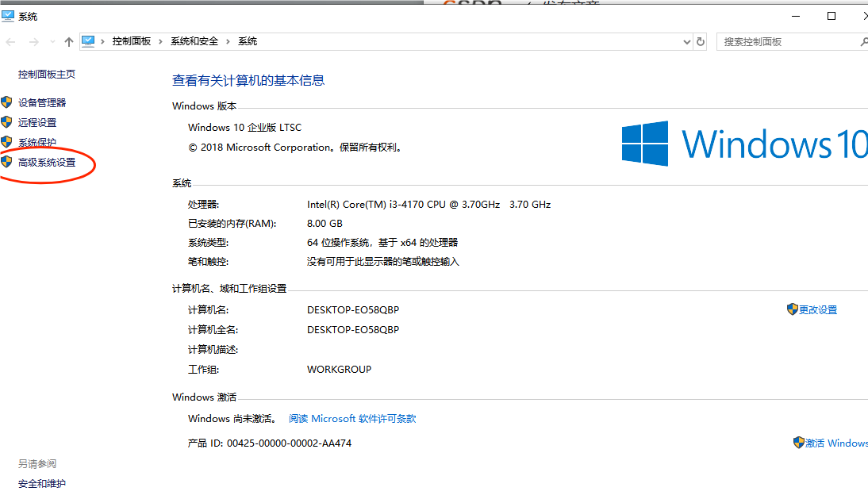Click 更改设置 link

tap(818, 310)
